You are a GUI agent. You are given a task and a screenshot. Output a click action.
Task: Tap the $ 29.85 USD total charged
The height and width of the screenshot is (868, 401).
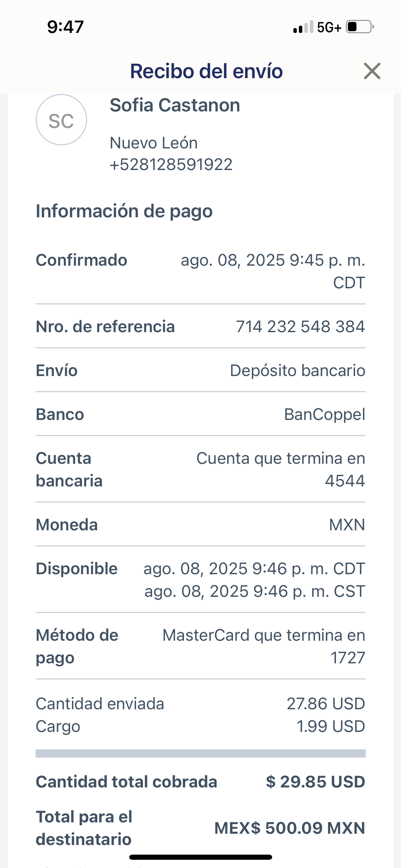[x=315, y=782]
